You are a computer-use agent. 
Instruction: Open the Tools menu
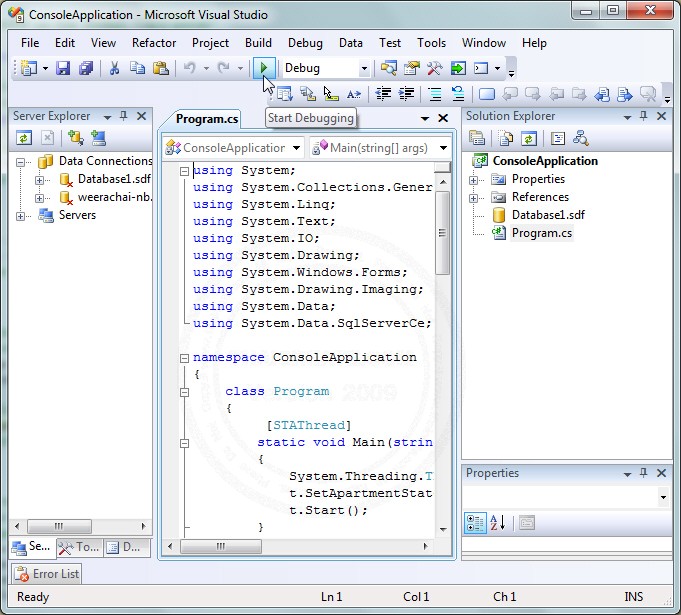pos(431,43)
